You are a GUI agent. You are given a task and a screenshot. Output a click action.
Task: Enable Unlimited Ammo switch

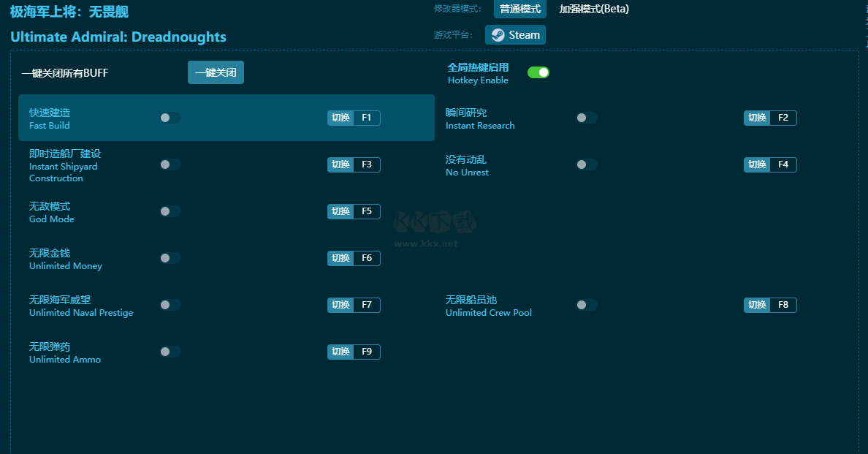170,352
